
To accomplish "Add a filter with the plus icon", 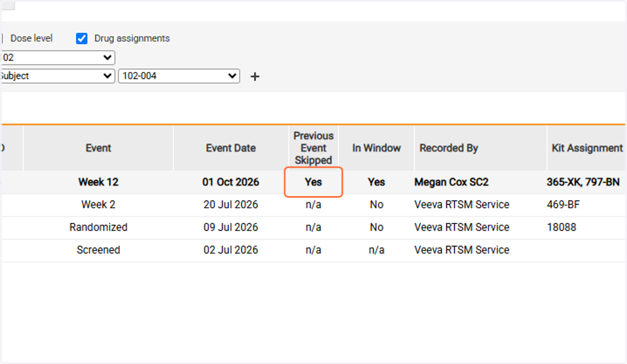I will click(254, 77).
